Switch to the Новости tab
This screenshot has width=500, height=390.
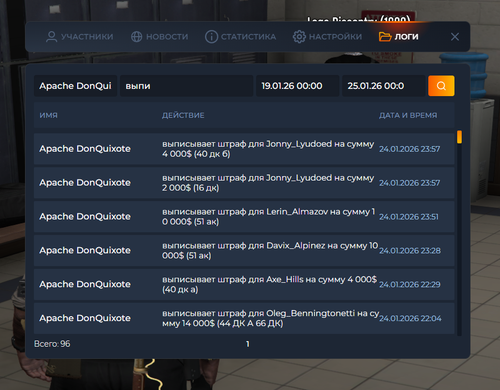tap(159, 37)
